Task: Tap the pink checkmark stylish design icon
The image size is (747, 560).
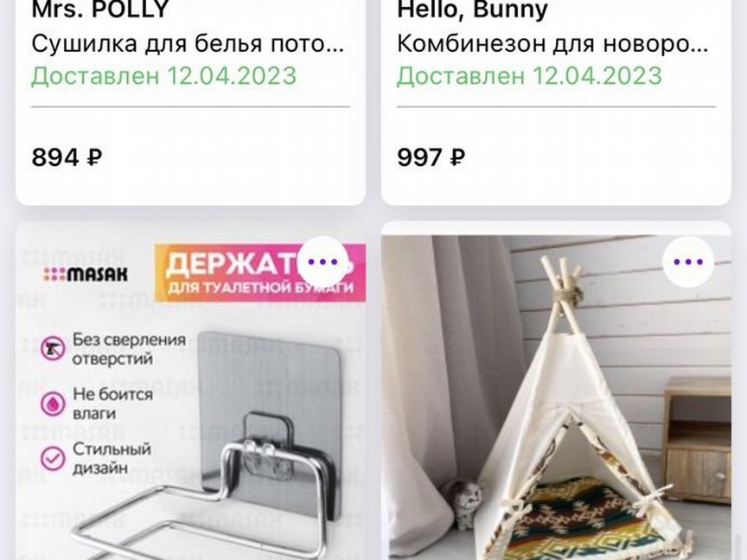Action: [x=53, y=459]
